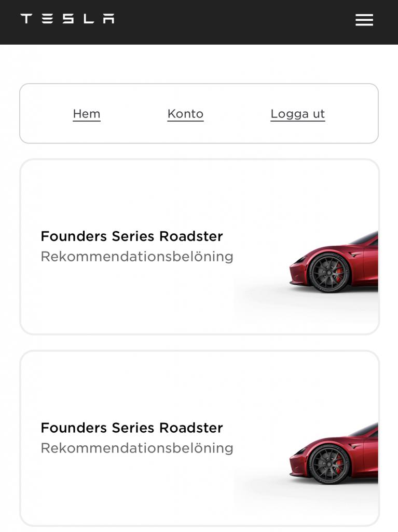Click the final A in Tesla logo
Screen dimensions: 398x532
click(109, 19)
